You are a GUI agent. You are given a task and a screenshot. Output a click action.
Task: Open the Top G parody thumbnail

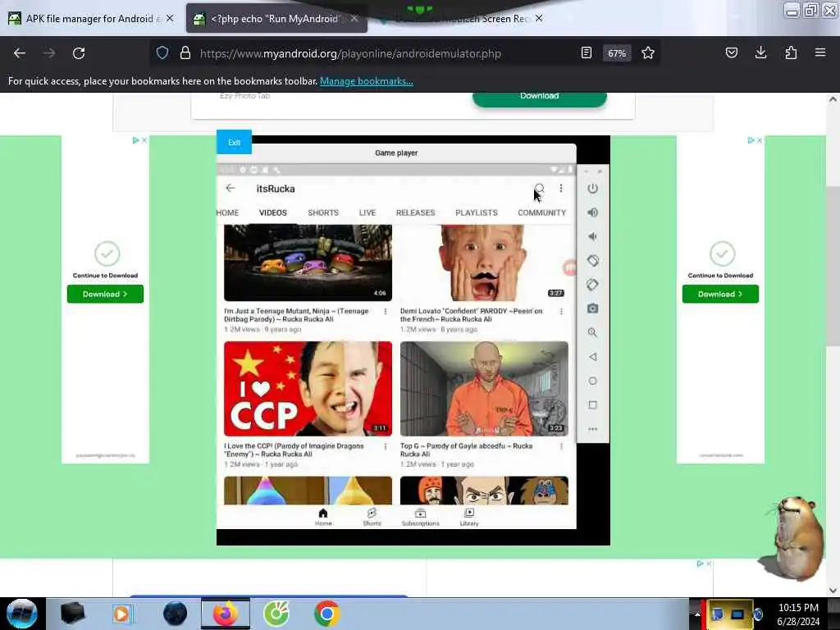point(484,389)
